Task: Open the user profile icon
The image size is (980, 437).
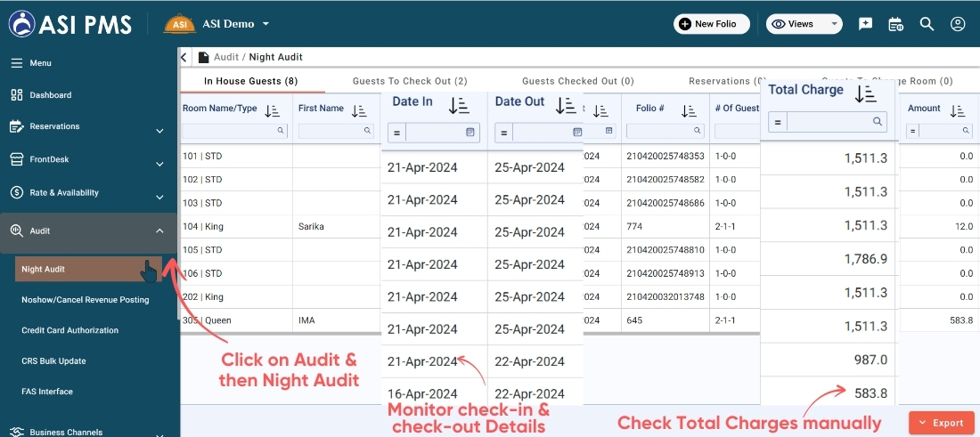Action: click(x=958, y=24)
